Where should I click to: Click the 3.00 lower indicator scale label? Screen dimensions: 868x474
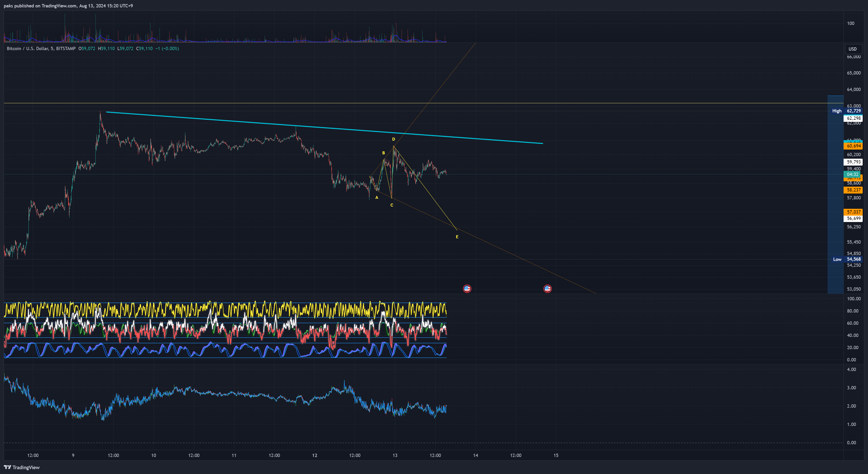pyautogui.click(x=851, y=388)
